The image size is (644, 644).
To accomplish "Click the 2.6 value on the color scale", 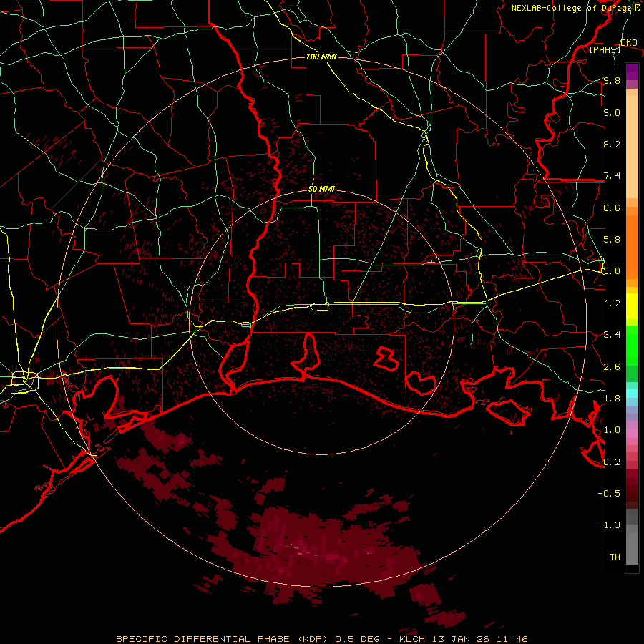I will click(x=612, y=367).
